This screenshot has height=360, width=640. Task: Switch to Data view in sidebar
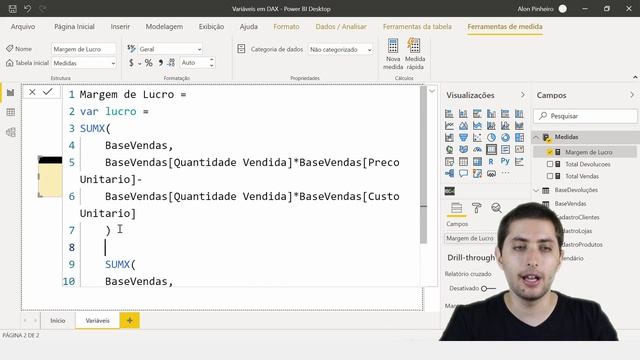[11, 112]
